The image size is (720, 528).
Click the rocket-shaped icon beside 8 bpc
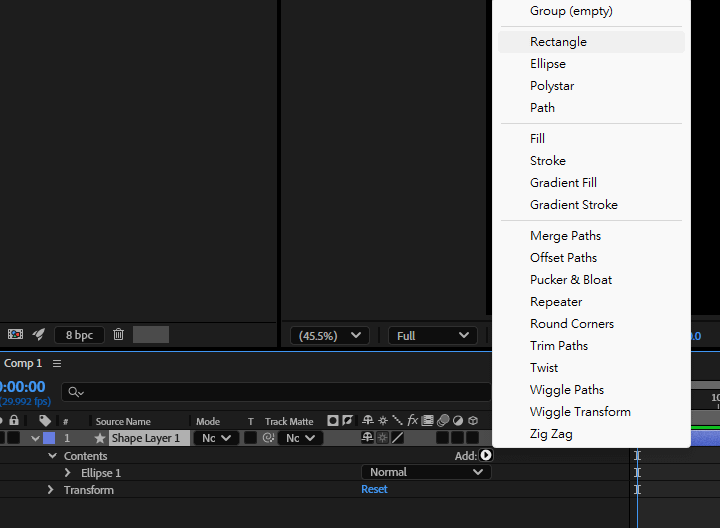pyautogui.click(x=39, y=335)
